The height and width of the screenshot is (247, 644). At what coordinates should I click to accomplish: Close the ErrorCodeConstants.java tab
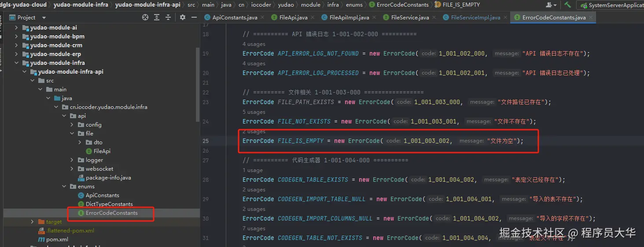(590, 18)
